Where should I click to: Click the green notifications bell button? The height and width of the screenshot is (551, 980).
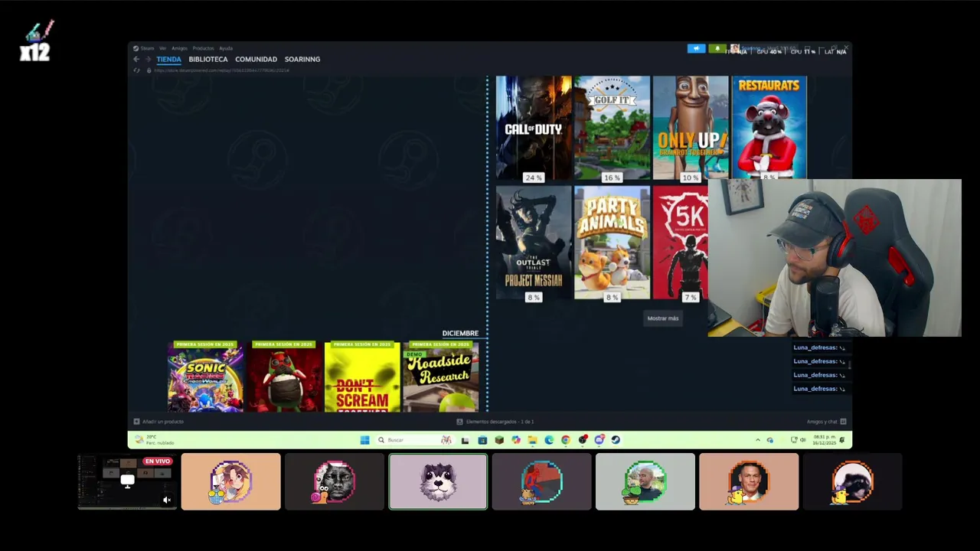717,48
